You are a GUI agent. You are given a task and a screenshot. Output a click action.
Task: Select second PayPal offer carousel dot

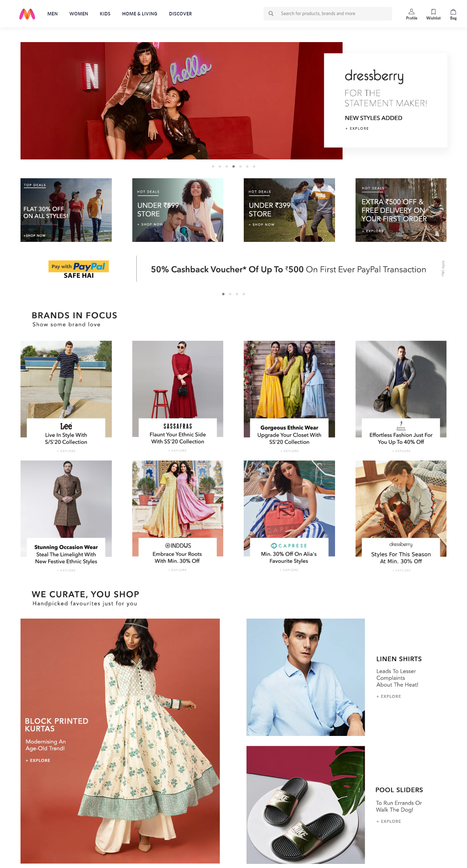coord(230,294)
